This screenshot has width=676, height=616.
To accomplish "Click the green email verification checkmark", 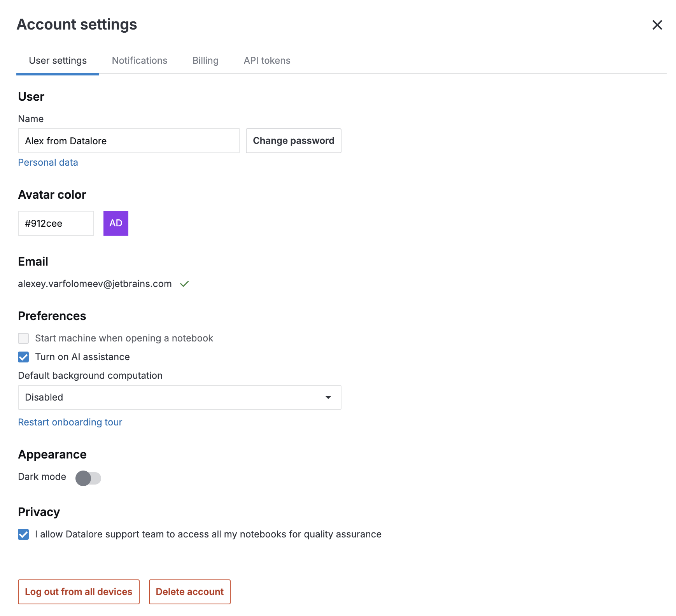I will [185, 283].
